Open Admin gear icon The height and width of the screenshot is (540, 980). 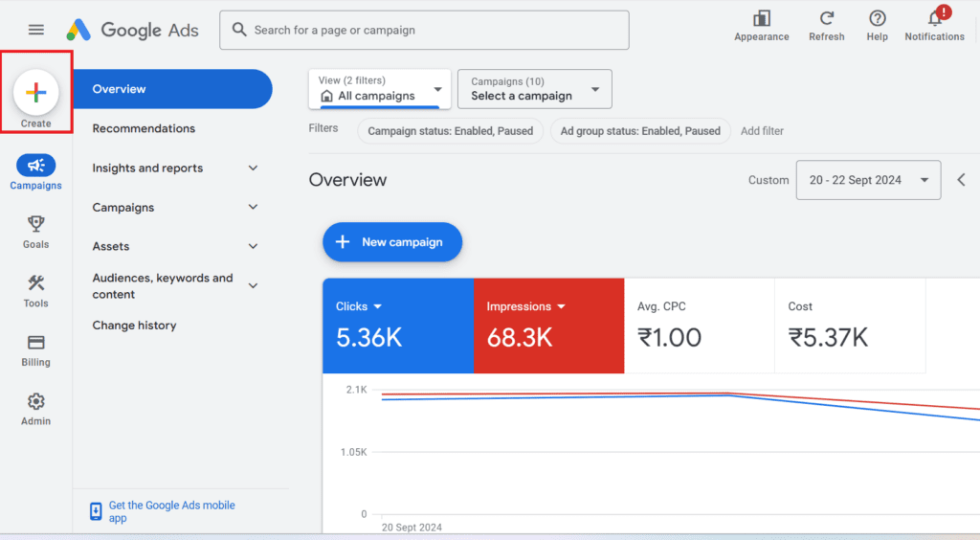[x=35, y=402]
